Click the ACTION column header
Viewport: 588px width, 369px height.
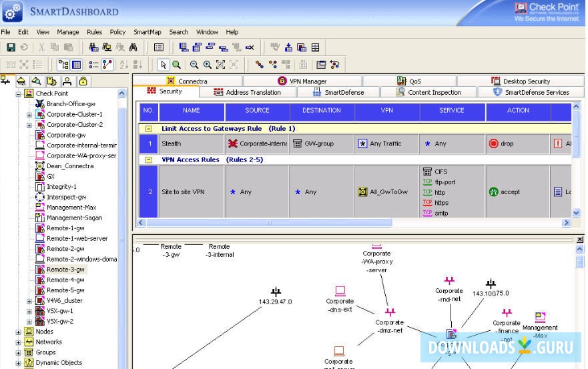518,111
